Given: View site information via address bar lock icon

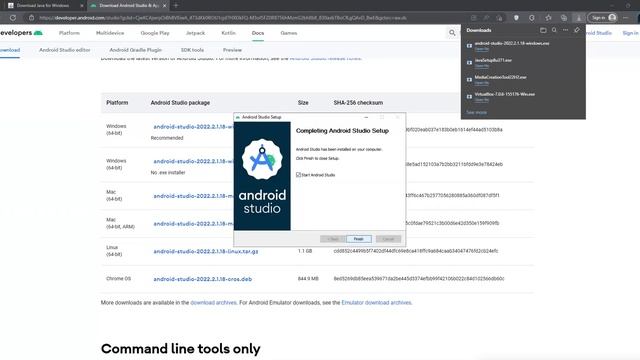Looking at the screenshot, I should pyautogui.click(x=31, y=18).
